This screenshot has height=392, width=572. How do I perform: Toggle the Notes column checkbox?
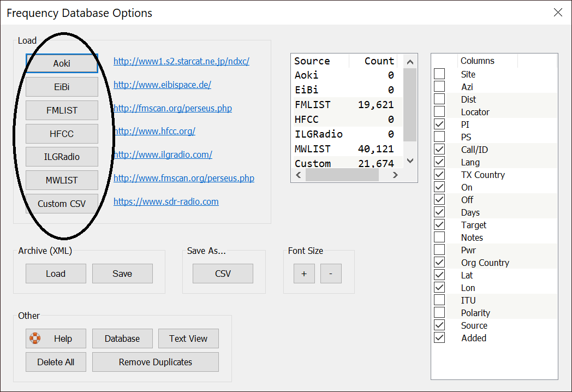tap(439, 237)
